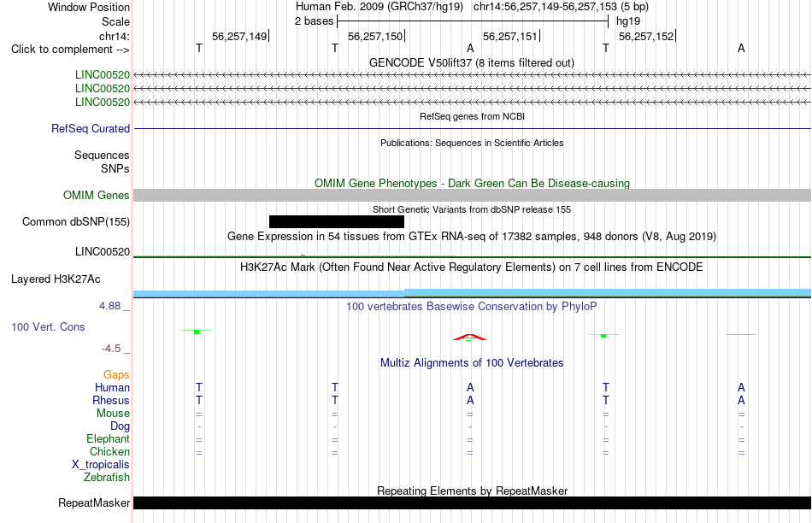Open 'Repeating Elements by RepeatMasker' title
Image resolution: width=812 pixels, height=523 pixels.
(472, 491)
